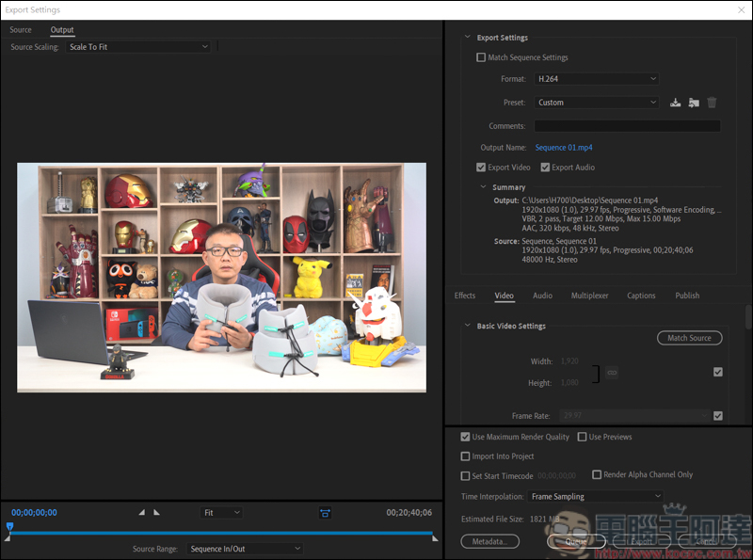Screen dimensions: 753x560
Task: Expand the Time Interpolation dropdown
Action: 596,497
